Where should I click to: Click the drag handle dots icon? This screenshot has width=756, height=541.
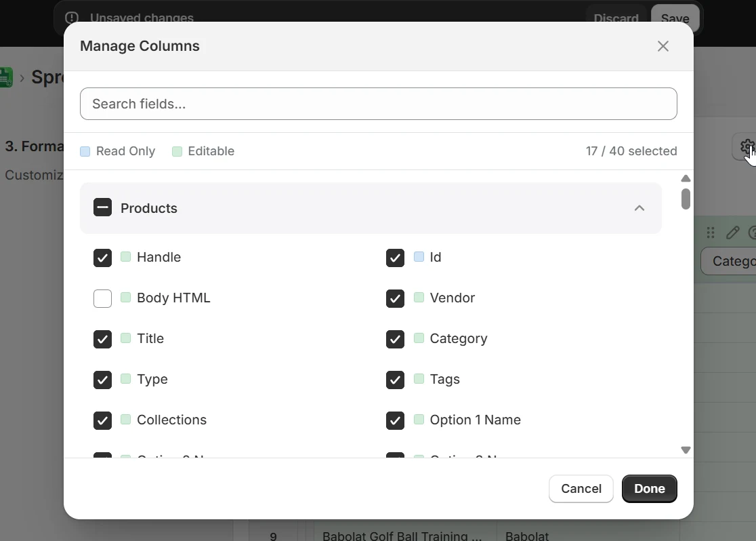(710, 233)
